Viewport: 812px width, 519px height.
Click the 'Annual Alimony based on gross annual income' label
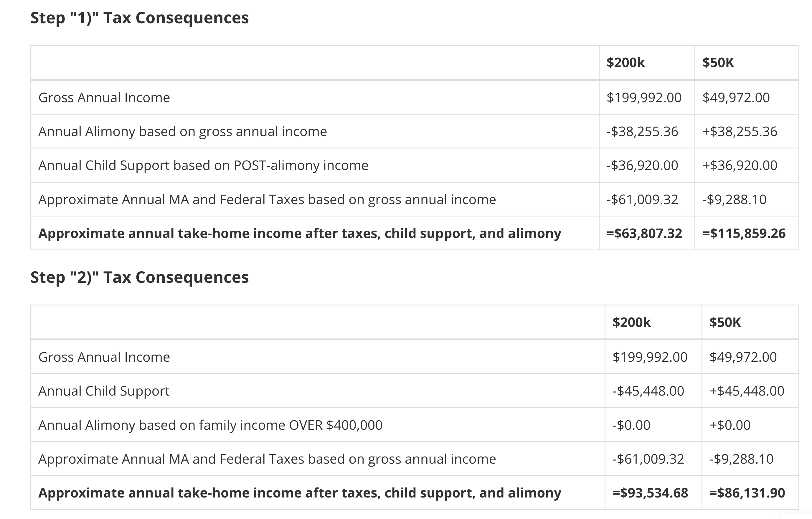[x=182, y=131]
